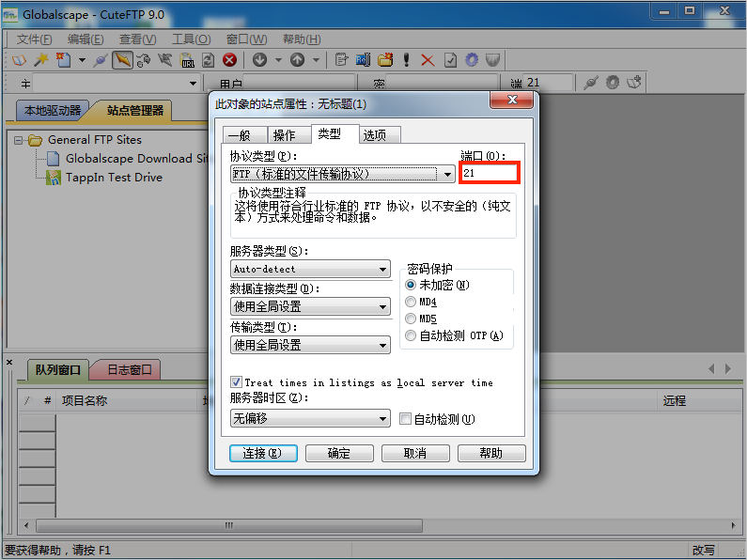Viewport: 747px width, 560px height.
Task: Enable the 自动检测(U) timezone checkbox
Action: click(405, 419)
